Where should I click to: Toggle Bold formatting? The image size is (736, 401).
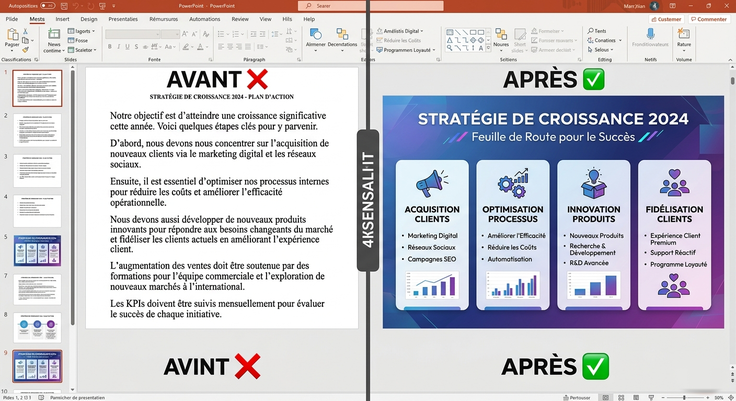coord(109,47)
